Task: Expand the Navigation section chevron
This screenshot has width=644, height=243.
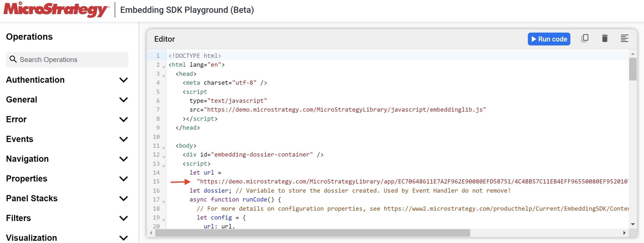Action: pyautogui.click(x=124, y=159)
